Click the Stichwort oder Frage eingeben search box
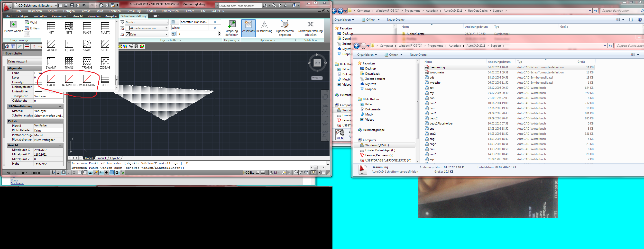The image size is (644, 249). 240,6
